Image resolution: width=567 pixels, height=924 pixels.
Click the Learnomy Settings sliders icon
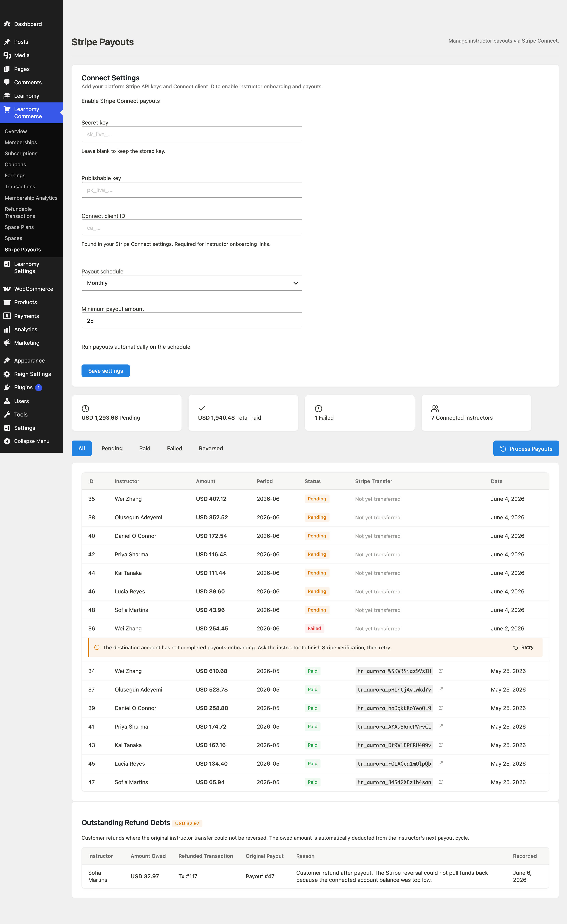pyautogui.click(x=7, y=264)
